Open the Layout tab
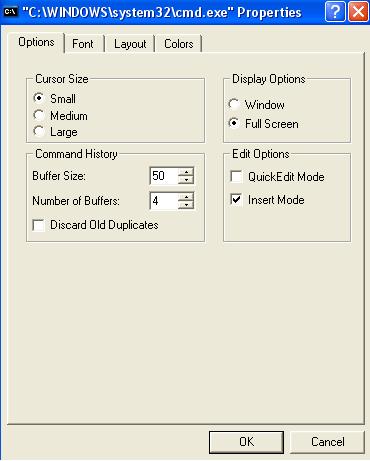The width and height of the screenshot is (370, 461). pos(130,44)
